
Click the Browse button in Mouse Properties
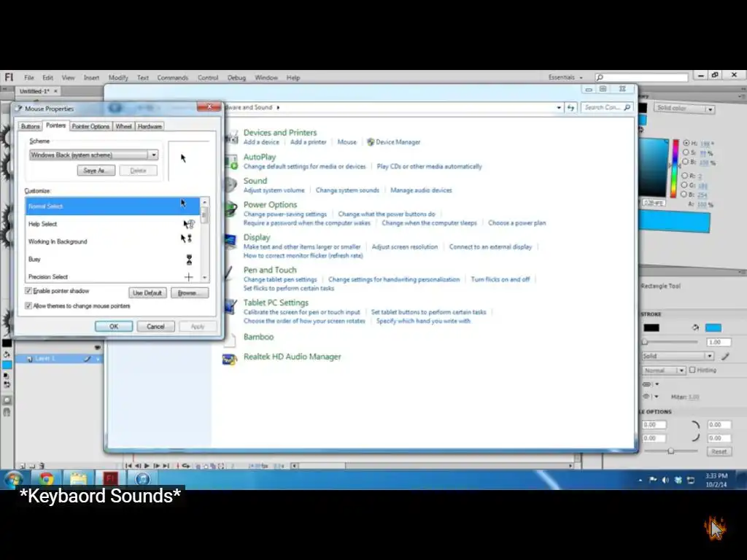(190, 293)
